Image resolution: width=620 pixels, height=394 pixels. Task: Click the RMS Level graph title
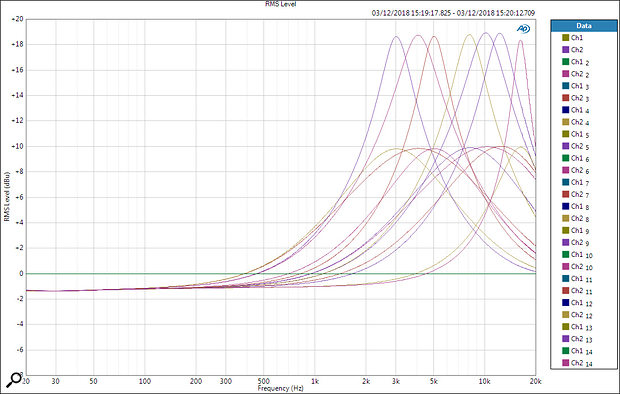tap(280, 4)
